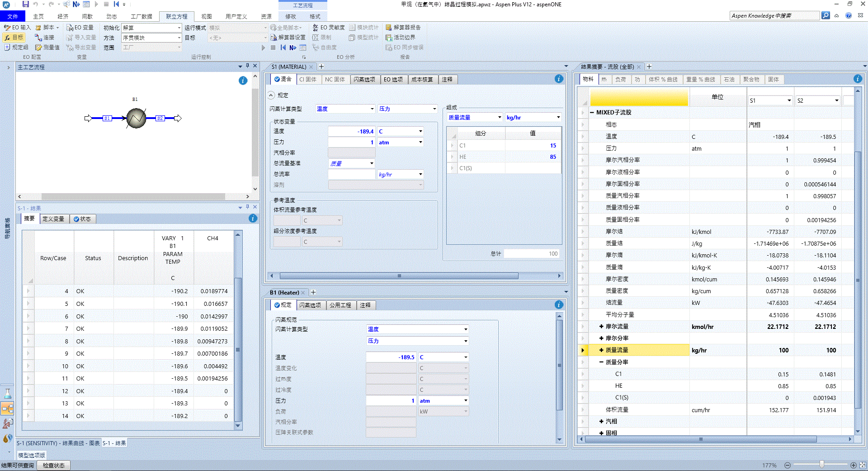Click 活动边界 (active bounds) icon

point(400,38)
